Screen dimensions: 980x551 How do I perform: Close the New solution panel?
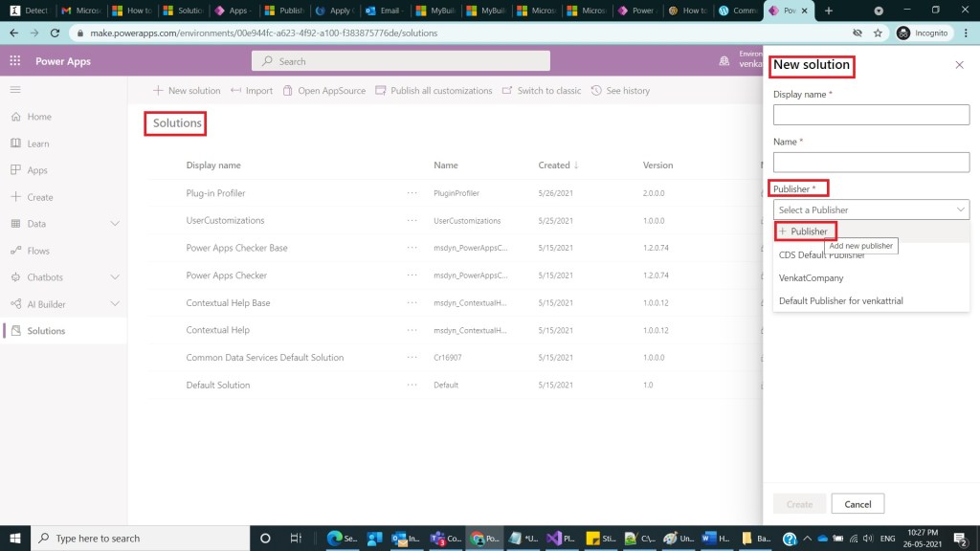(959, 65)
